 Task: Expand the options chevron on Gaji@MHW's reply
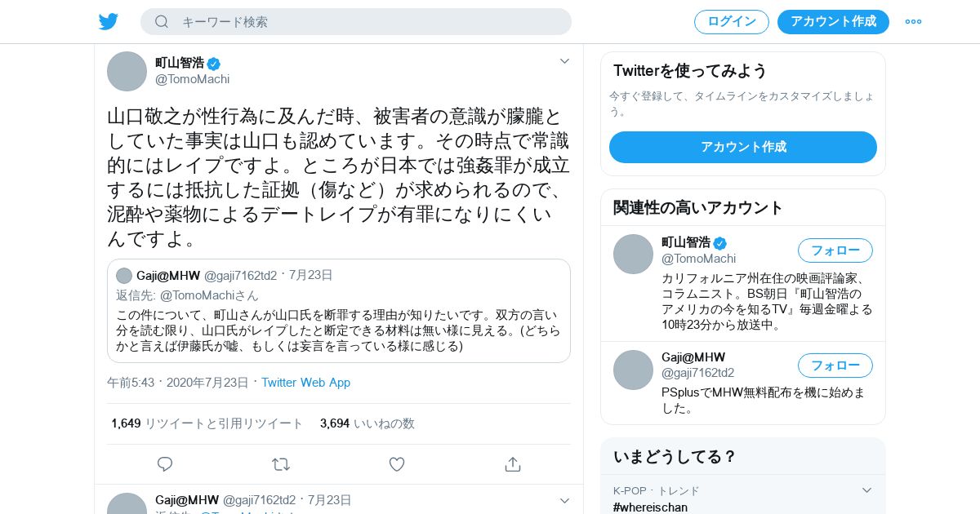pyautogui.click(x=564, y=500)
